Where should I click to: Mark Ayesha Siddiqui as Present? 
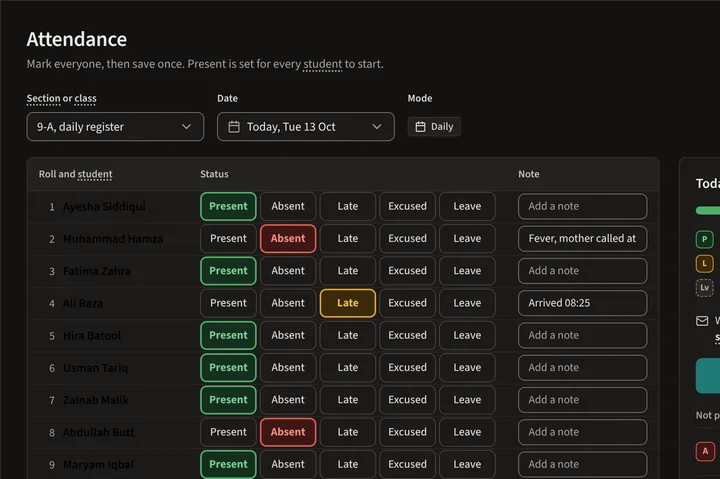click(228, 206)
